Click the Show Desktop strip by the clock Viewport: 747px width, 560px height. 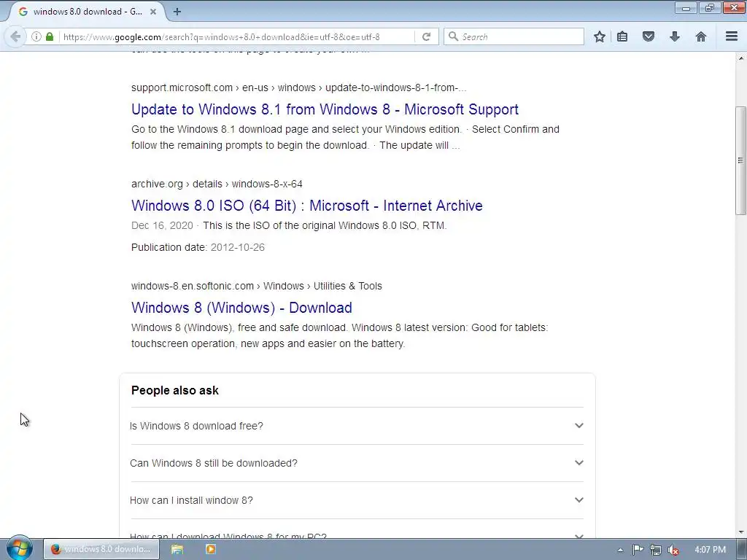pos(742,550)
